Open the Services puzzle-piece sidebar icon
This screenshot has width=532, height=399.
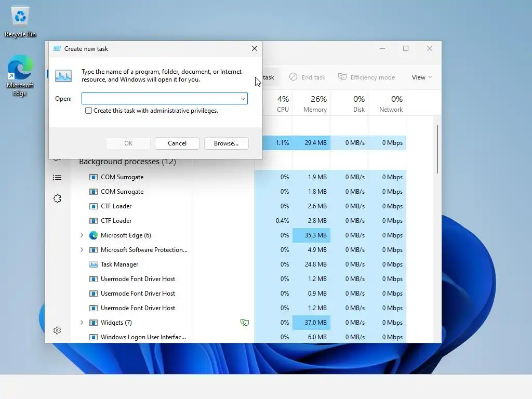click(x=57, y=198)
